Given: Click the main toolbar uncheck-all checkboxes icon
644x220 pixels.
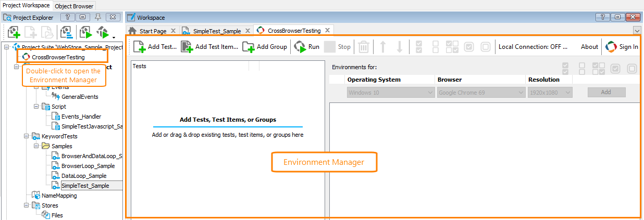Looking at the screenshot, I should 436,47.
